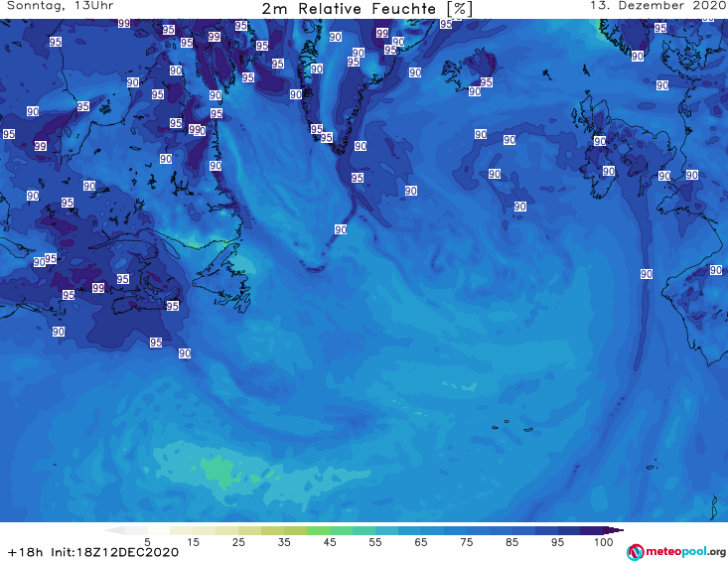The width and height of the screenshot is (728, 562).
Task: Click the '65' label on the color scale
Action: pyautogui.click(x=421, y=542)
